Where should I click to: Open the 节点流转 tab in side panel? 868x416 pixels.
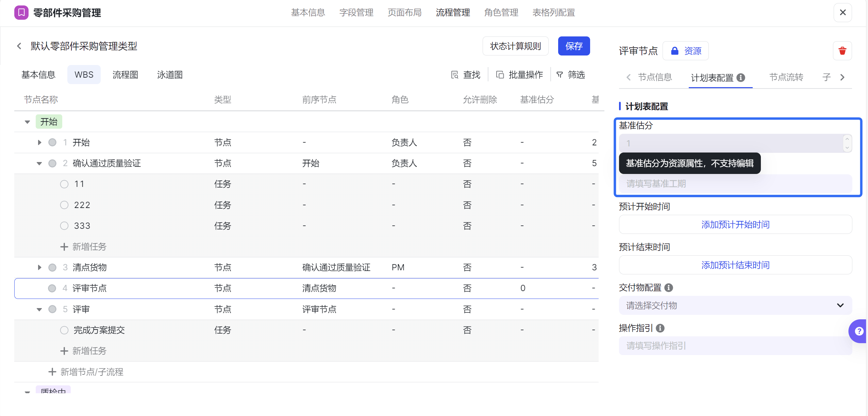[x=786, y=77]
